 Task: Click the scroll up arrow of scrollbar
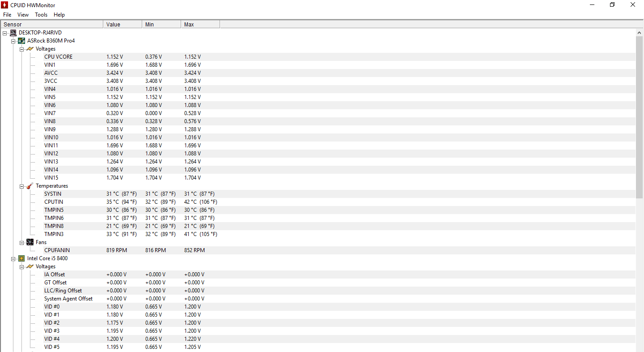[640, 33]
